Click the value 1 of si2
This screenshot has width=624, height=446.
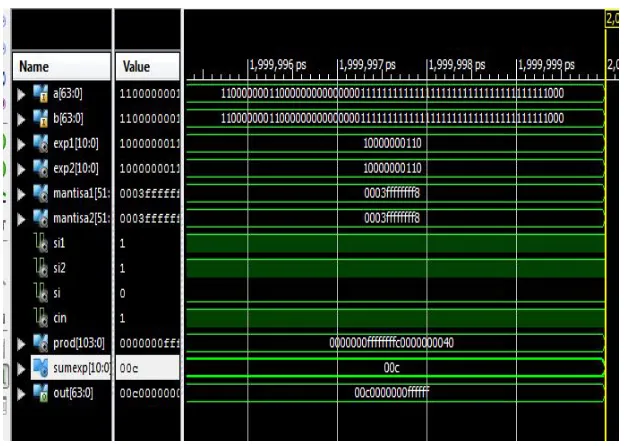point(122,269)
